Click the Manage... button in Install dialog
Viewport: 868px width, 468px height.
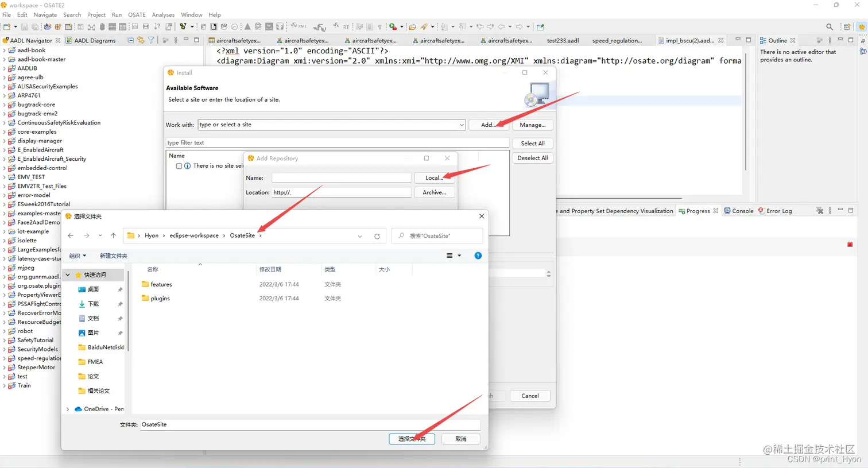point(532,125)
